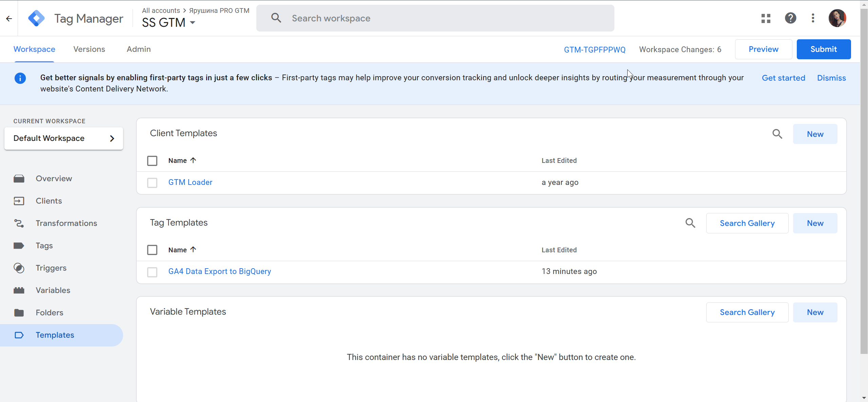The height and width of the screenshot is (402, 868).
Task: Click Last Edited header in Client Templates
Action: tap(559, 161)
